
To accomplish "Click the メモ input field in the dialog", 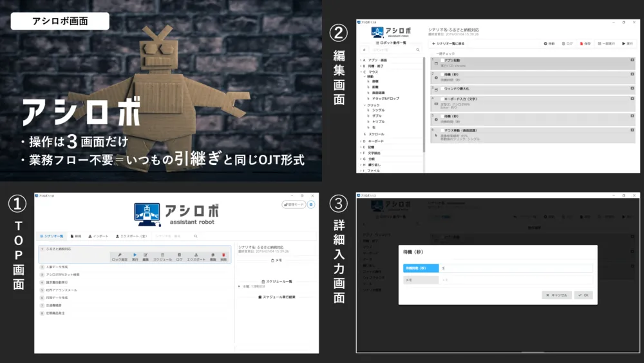I will 516,280.
